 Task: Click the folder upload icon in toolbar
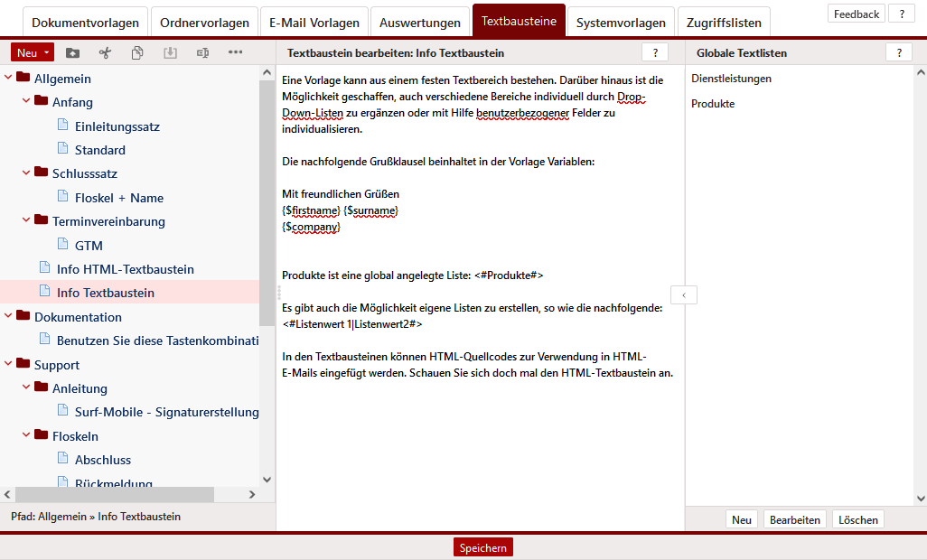[x=72, y=52]
